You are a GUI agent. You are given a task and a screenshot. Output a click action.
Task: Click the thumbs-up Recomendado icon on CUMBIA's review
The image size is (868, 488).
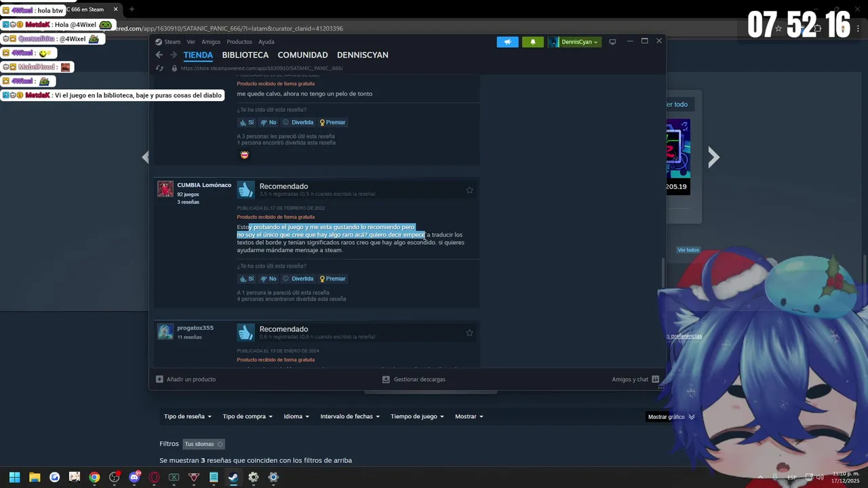point(245,189)
